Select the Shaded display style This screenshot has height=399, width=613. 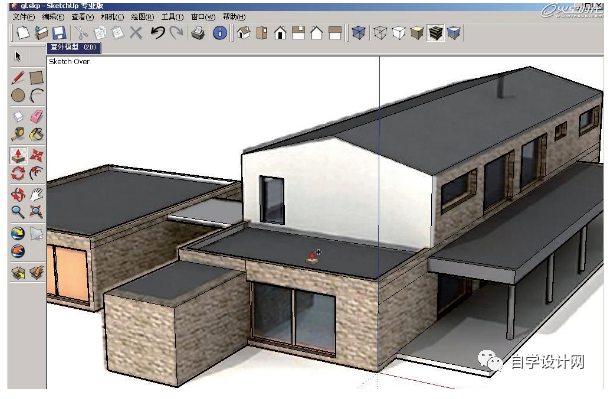coord(417,33)
